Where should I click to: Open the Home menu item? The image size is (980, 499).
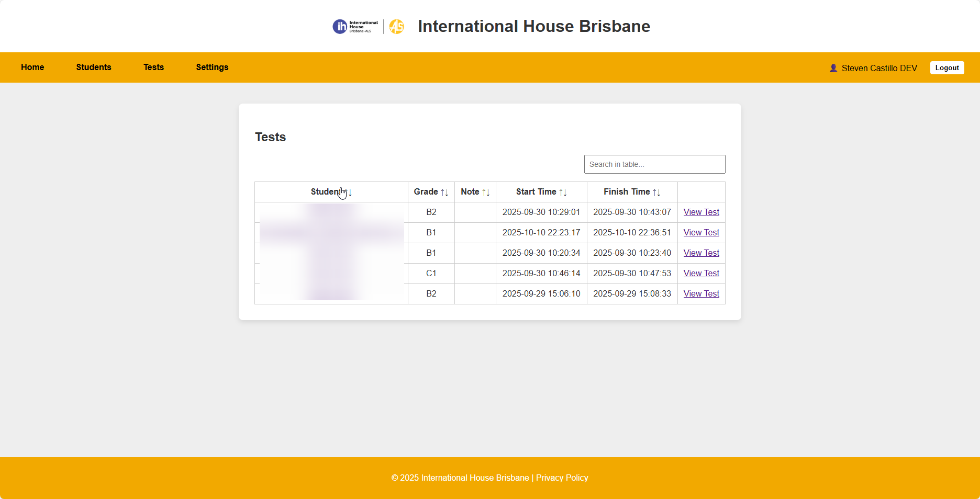[32, 67]
